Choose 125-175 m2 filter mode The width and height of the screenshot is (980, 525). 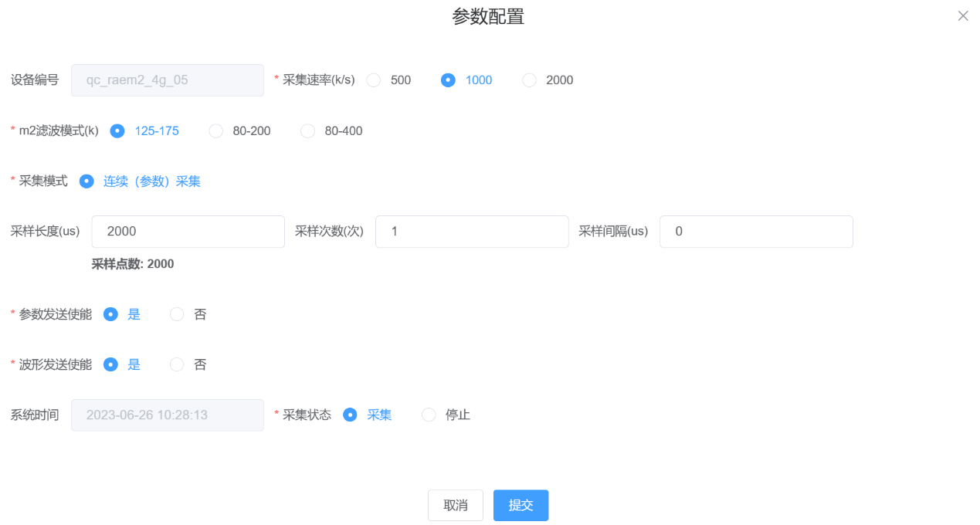point(144,131)
